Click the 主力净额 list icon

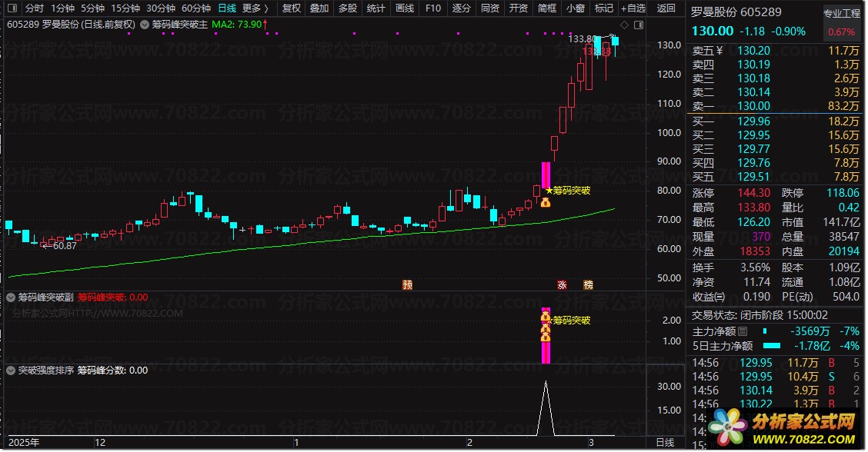point(743,331)
